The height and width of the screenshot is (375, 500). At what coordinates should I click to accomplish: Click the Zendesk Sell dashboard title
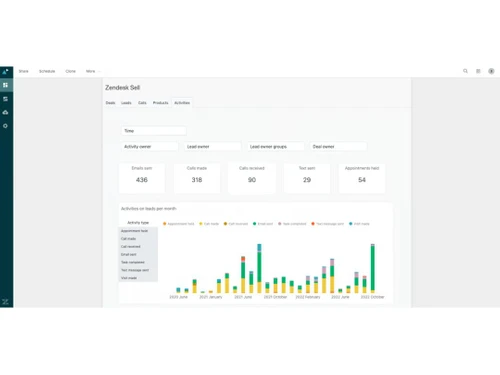tap(122, 88)
